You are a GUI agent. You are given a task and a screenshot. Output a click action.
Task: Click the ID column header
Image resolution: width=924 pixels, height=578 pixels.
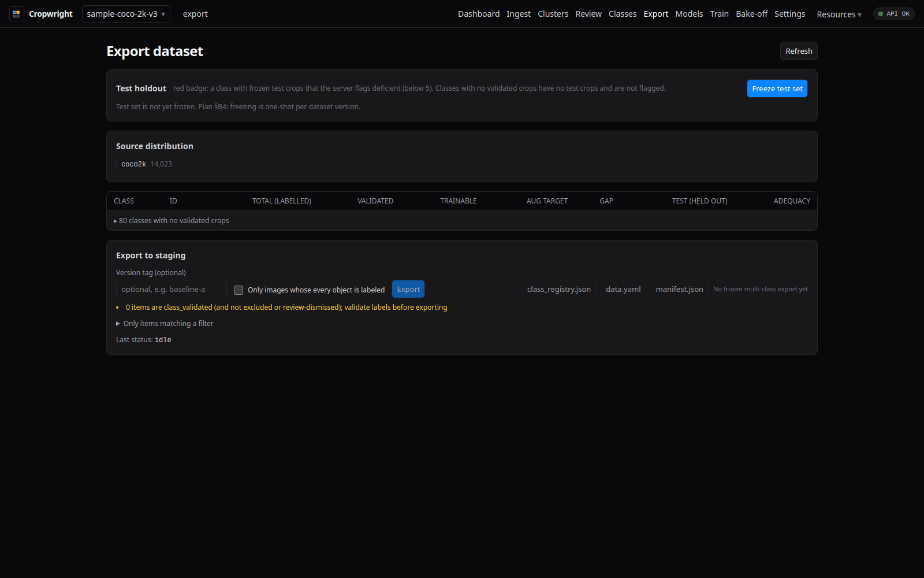coord(173,201)
